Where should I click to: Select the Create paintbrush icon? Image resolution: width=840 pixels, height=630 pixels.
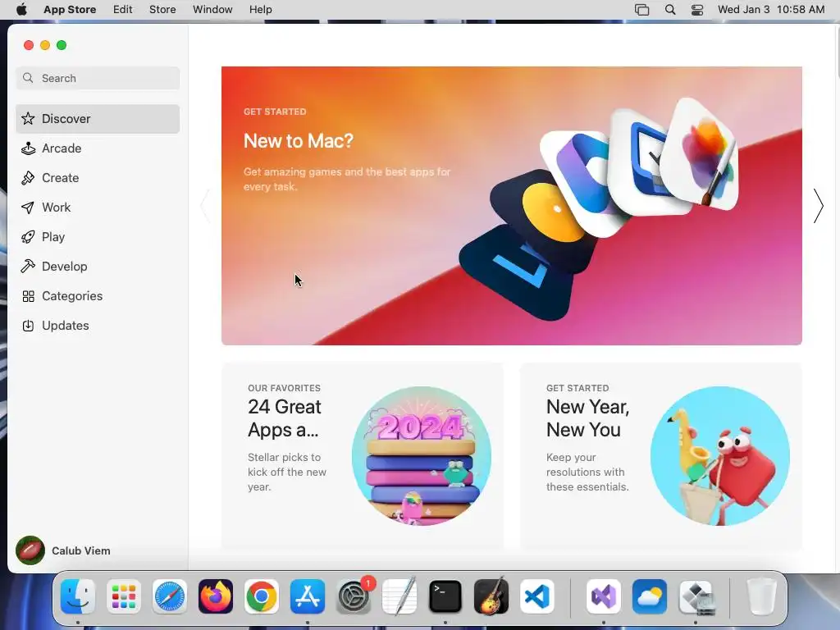(28, 178)
